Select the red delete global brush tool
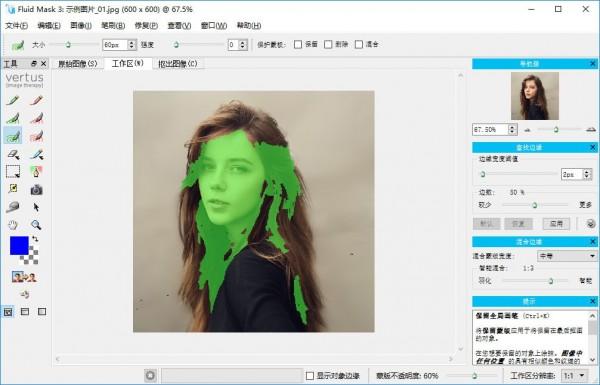 pos(36,136)
